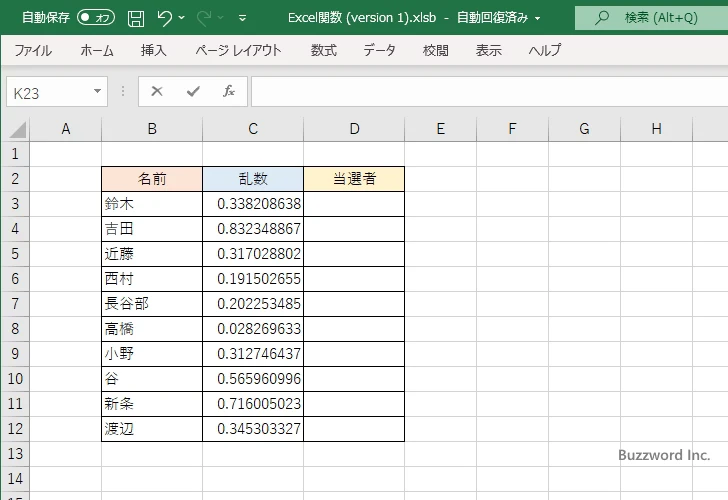This screenshot has width=728, height=500.
Task: Select cell with value 0.338208638
Action: pyautogui.click(x=253, y=204)
